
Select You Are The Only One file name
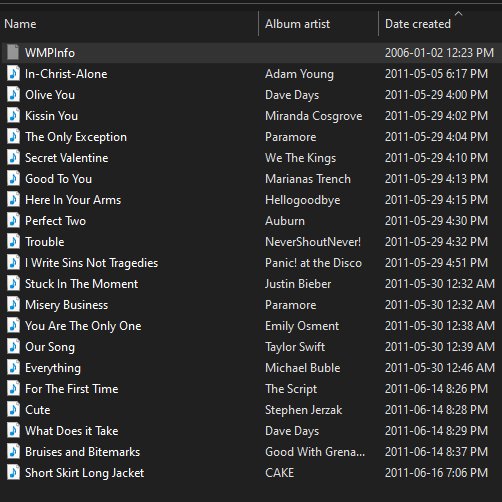coord(83,326)
